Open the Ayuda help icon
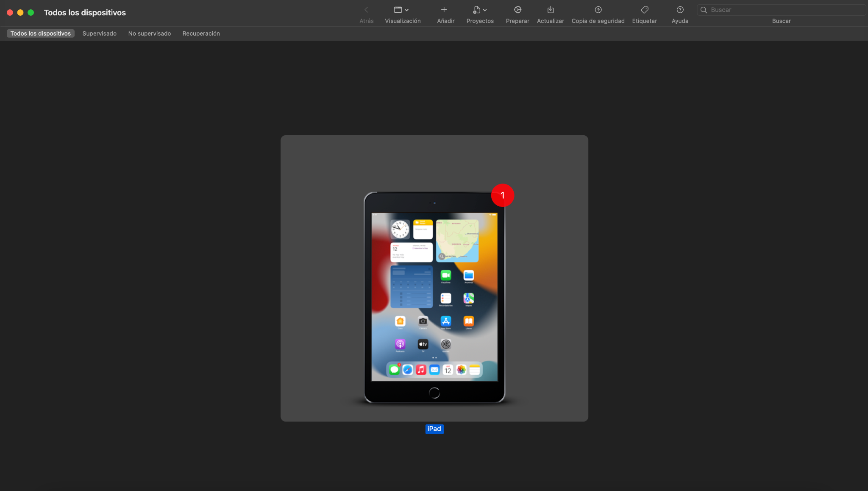Image resolution: width=868 pixels, height=491 pixels. [680, 10]
